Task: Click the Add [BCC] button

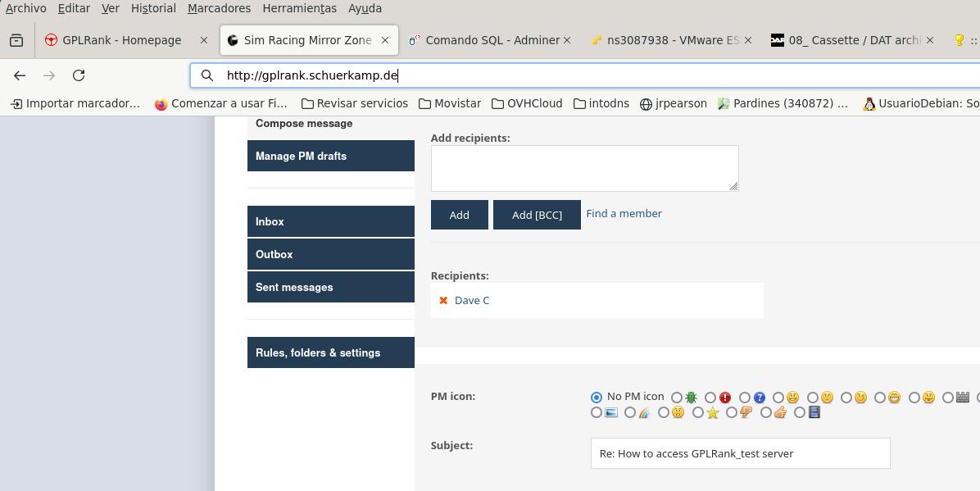Action: click(x=537, y=215)
